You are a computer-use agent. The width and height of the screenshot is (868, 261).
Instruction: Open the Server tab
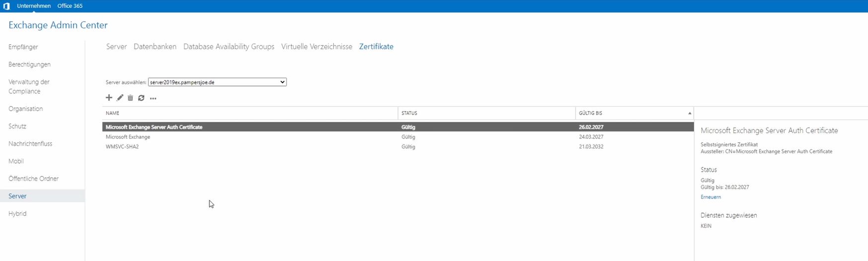click(x=116, y=47)
